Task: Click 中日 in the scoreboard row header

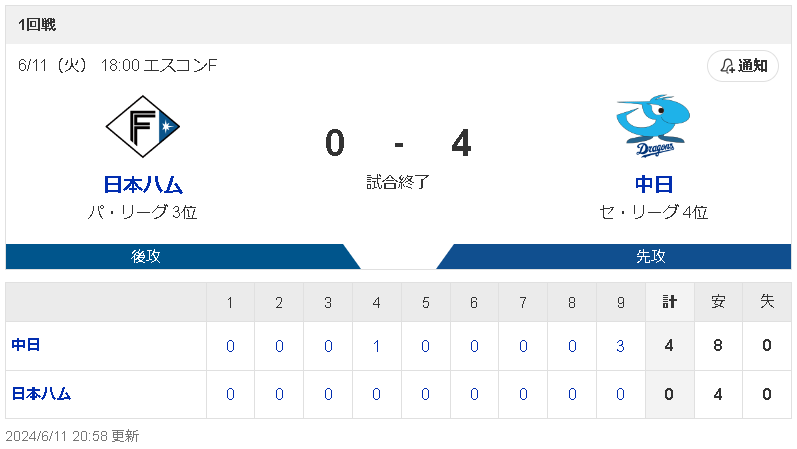Action: (26, 345)
